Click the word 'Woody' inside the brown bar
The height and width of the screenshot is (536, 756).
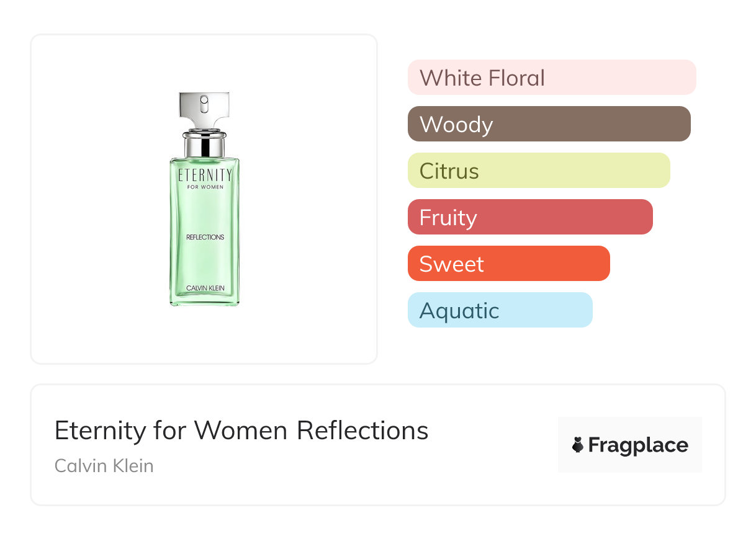[x=456, y=124]
